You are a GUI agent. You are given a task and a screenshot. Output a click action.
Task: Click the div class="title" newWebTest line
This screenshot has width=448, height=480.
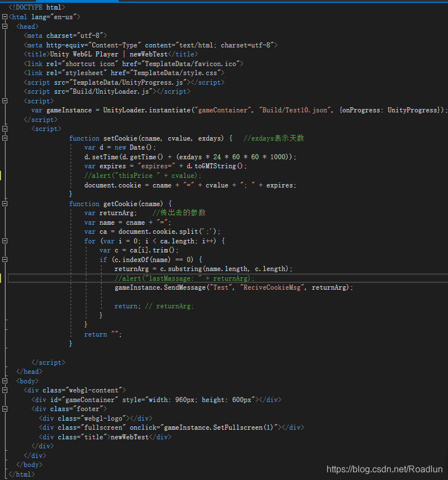105,437
